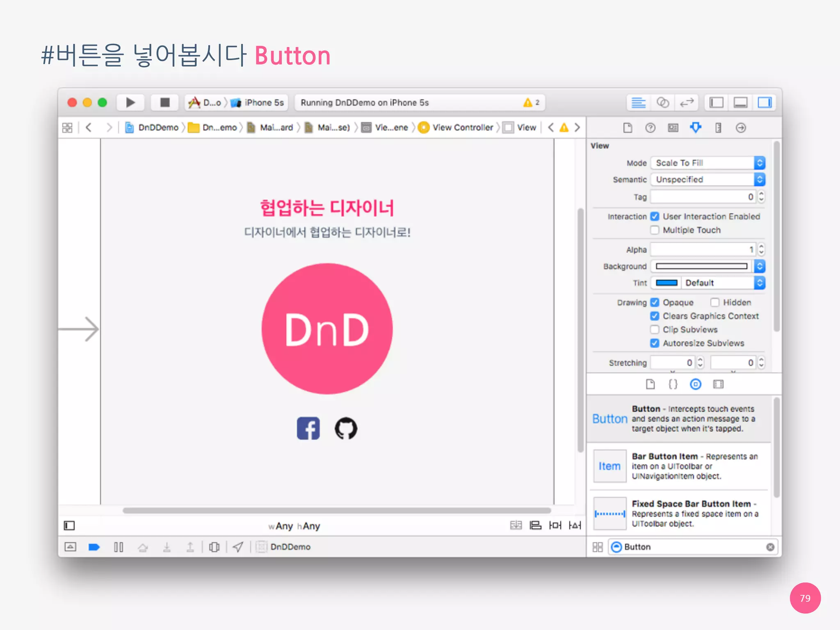
Task: Go forward in editor history
Action: point(109,128)
